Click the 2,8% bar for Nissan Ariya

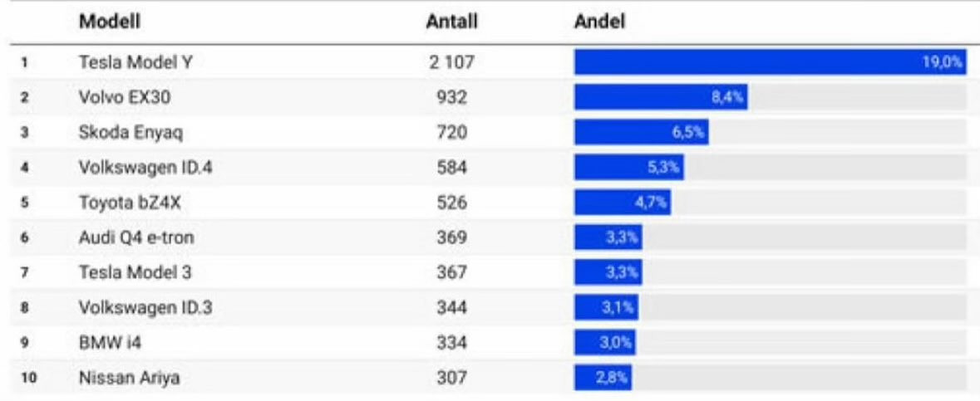(603, 378)
